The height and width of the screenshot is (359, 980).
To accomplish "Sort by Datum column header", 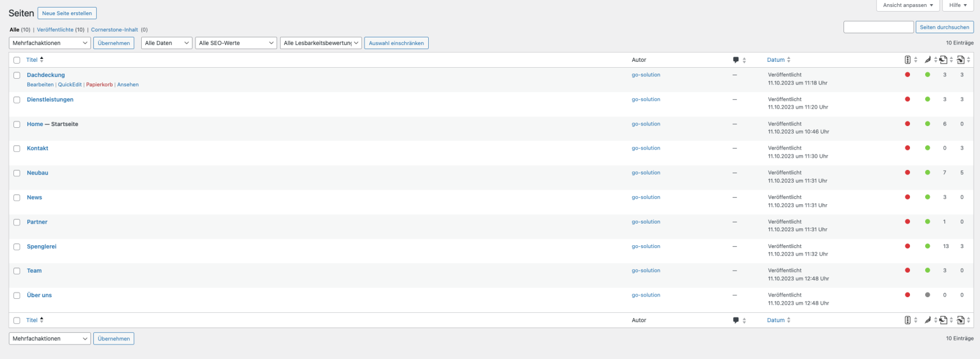I will (x=776, y=60).
